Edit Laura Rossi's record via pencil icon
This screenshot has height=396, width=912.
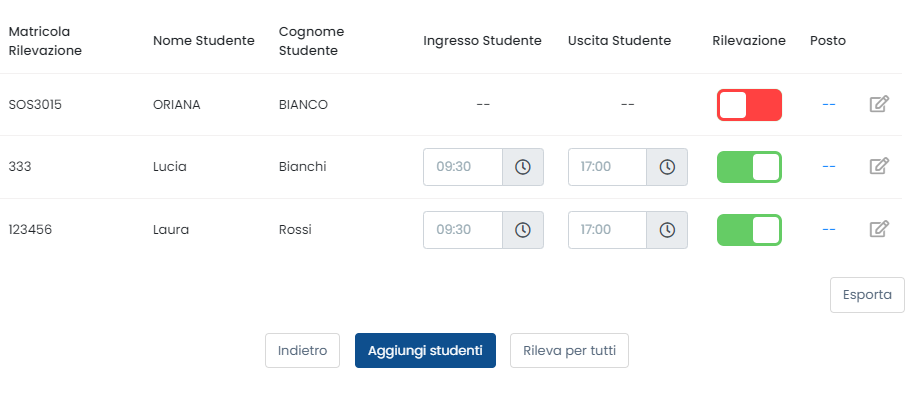pos(879,229)
